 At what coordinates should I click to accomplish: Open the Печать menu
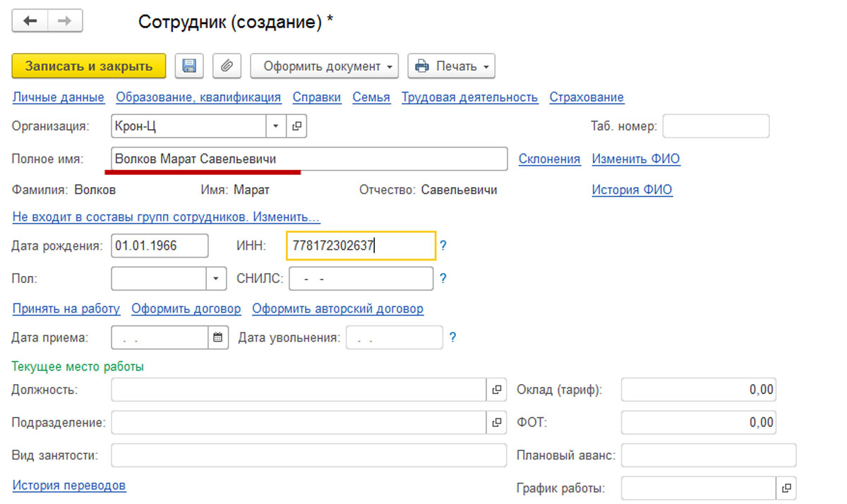452,66
